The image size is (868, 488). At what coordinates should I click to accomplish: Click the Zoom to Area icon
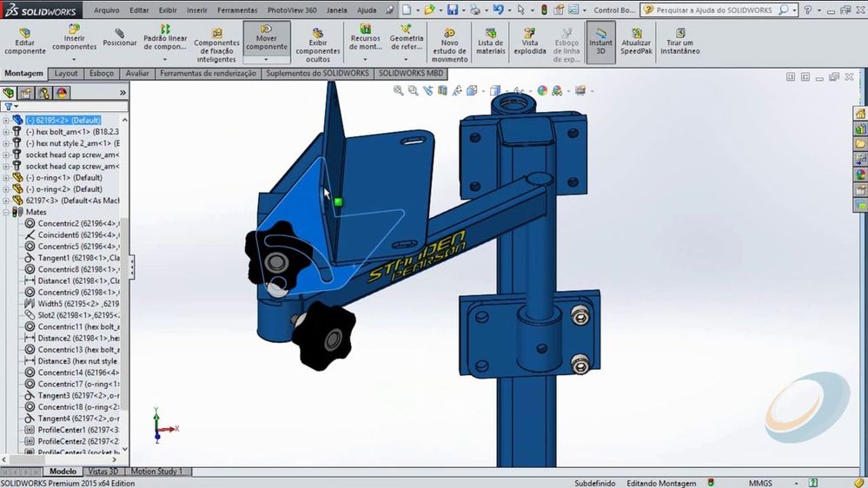click(413, 90)
